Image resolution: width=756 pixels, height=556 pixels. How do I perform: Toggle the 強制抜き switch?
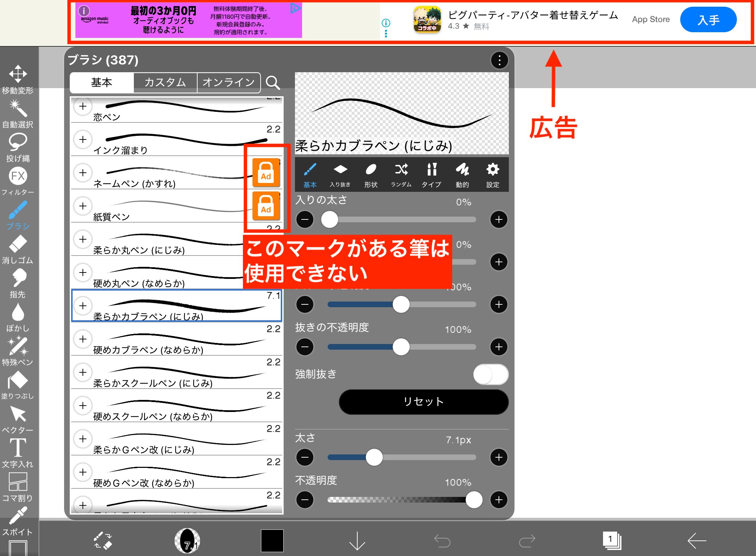(x=490, y=374)
